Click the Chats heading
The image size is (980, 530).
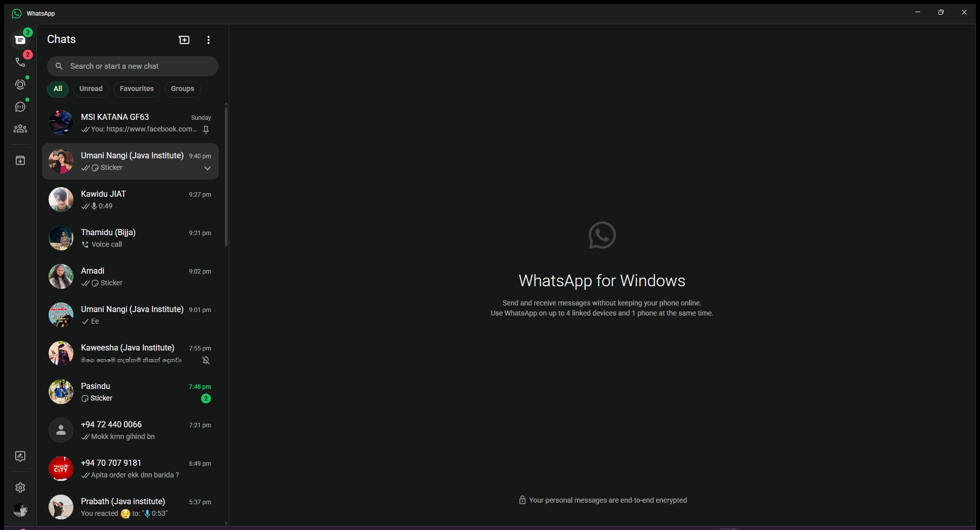61,39
